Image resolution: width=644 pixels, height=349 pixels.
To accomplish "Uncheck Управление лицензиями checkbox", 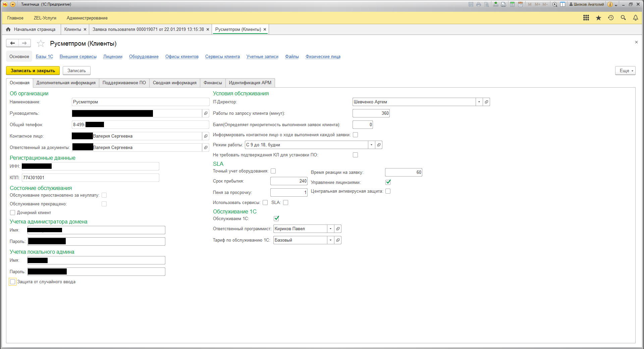I will [x=388, y=182].
